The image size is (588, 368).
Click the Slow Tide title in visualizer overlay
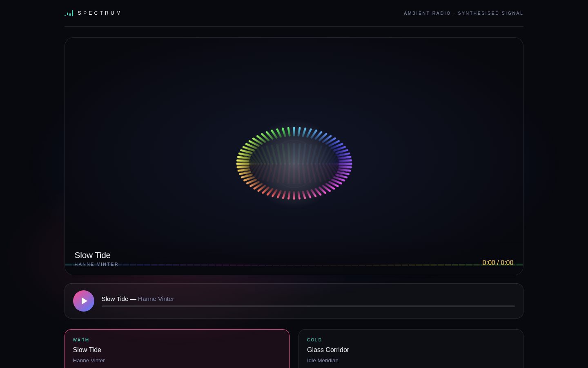(93, 255)
